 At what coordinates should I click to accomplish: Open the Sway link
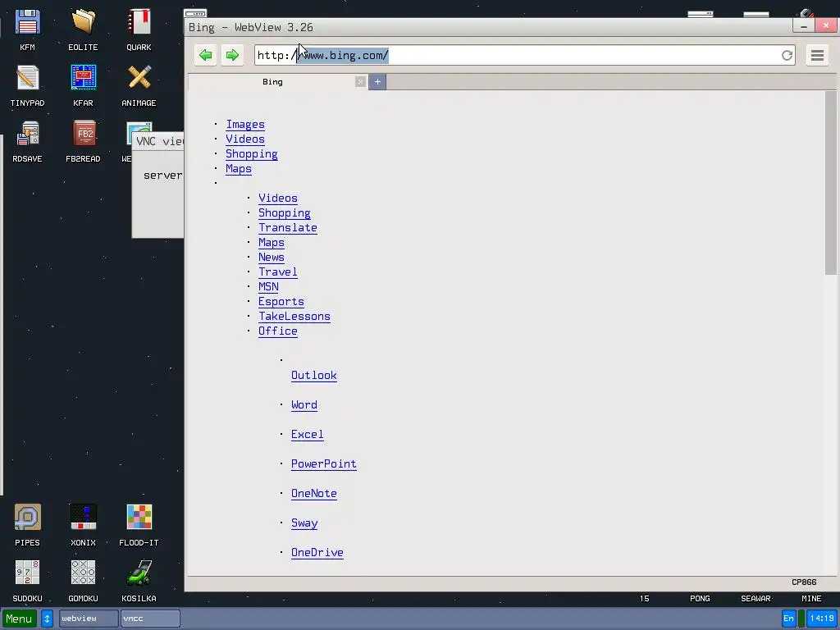(304, 523)
